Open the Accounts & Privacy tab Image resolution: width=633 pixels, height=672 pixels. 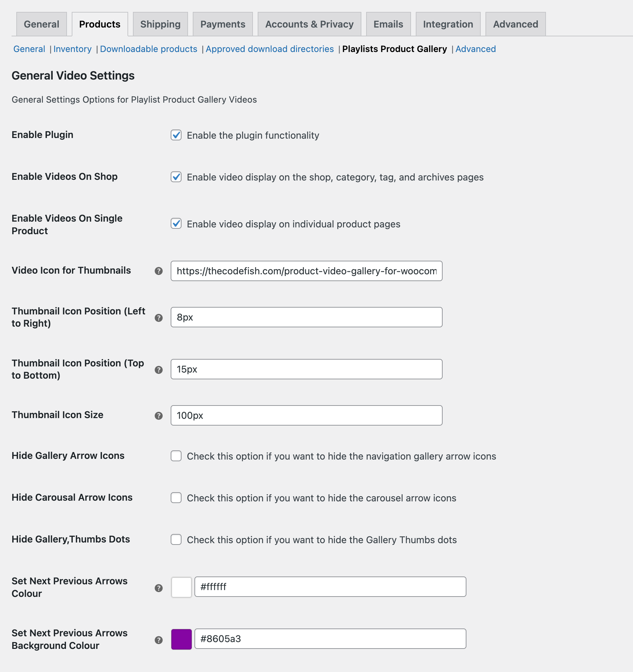(x=309, y=24)
